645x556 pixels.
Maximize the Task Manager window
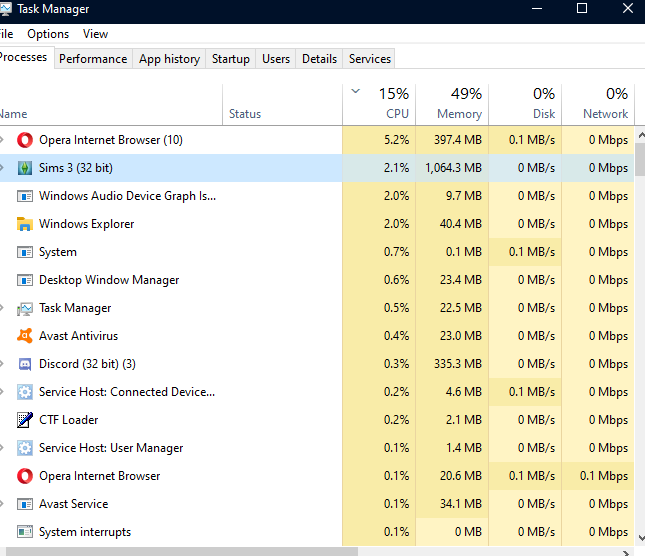pyautogui.click(x=582, y=8)
